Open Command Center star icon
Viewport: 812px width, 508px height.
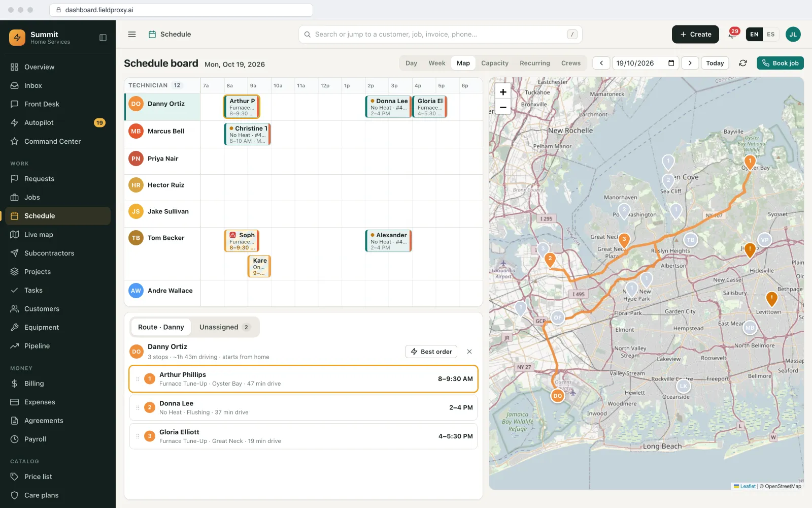(14, 141)
